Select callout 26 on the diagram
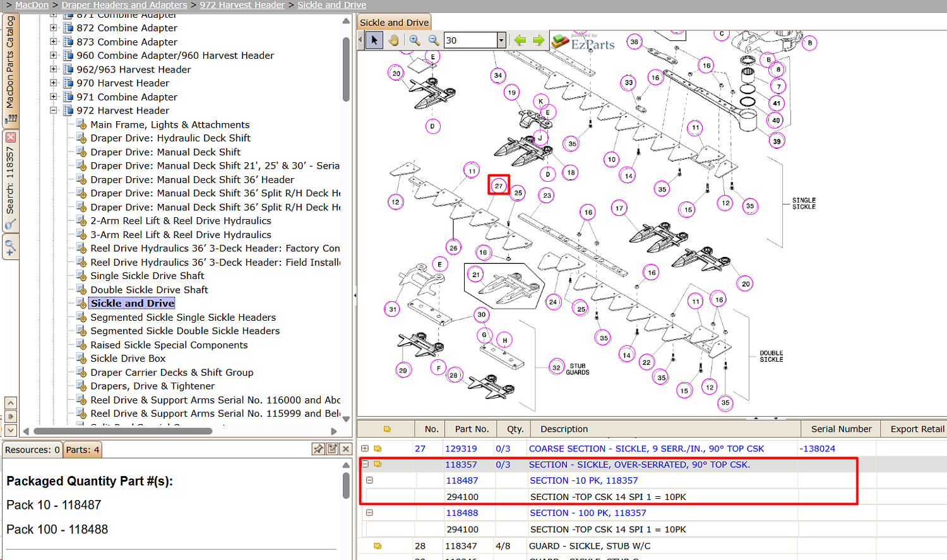947x560 pixels. 453,248
